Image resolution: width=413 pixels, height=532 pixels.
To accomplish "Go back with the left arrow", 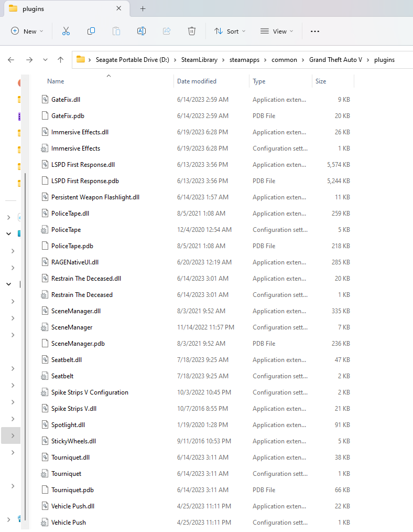I will (11, 60).
